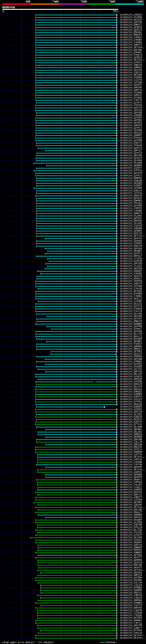Click the cyan ~100% identity legend segment
Image resolution: width=146 pixels, height=644 pixels.
click(x=130, y=4)
